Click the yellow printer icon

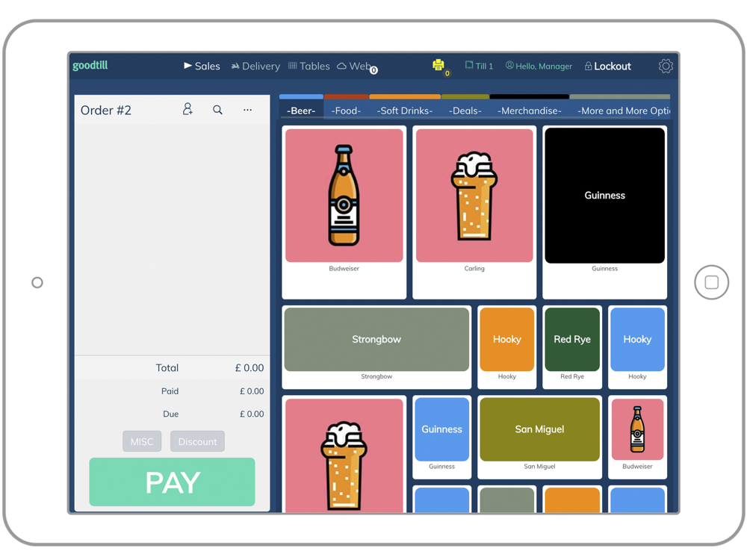point(438,65)
